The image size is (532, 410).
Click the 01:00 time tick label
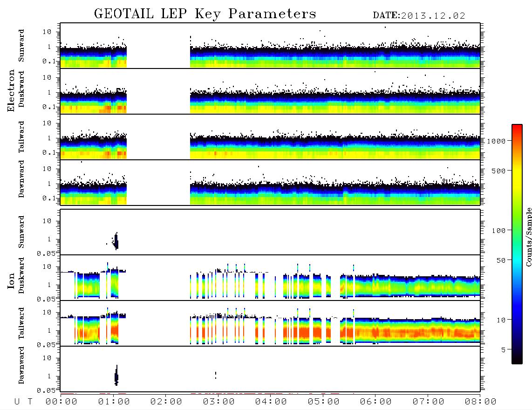114,402
